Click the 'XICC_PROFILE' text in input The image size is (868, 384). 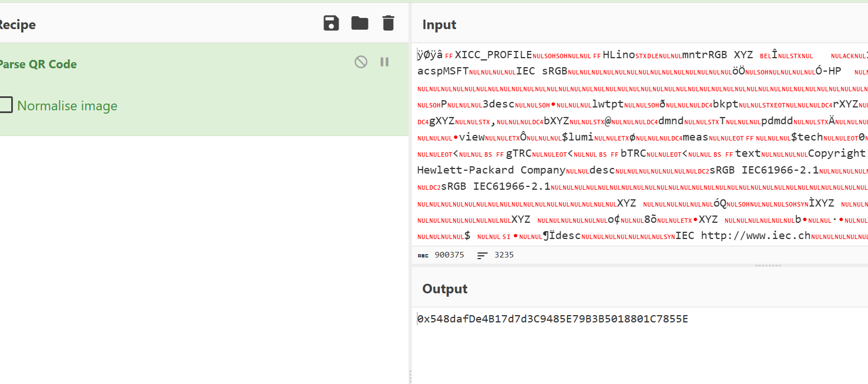click(x=493, y=55)
